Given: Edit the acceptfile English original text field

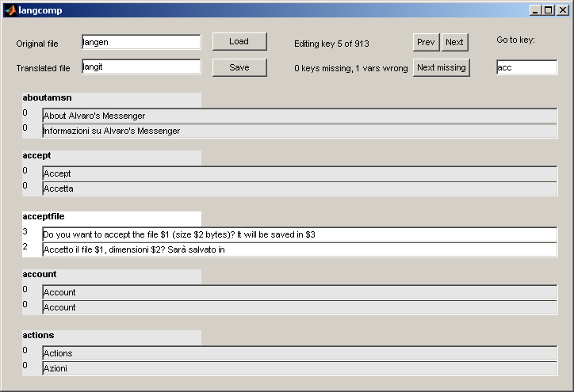Looking at the screenshot, I should point(300,234).
